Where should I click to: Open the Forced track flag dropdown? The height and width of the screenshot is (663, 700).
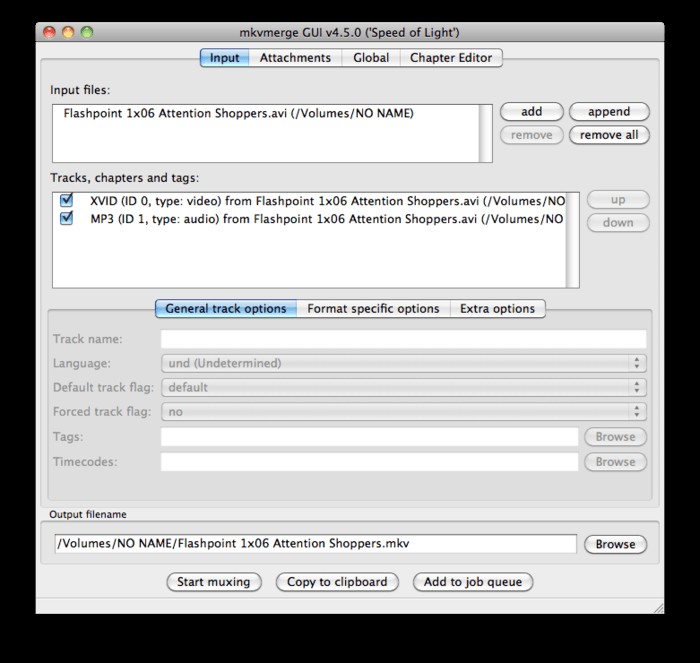[x=404, y=411]
